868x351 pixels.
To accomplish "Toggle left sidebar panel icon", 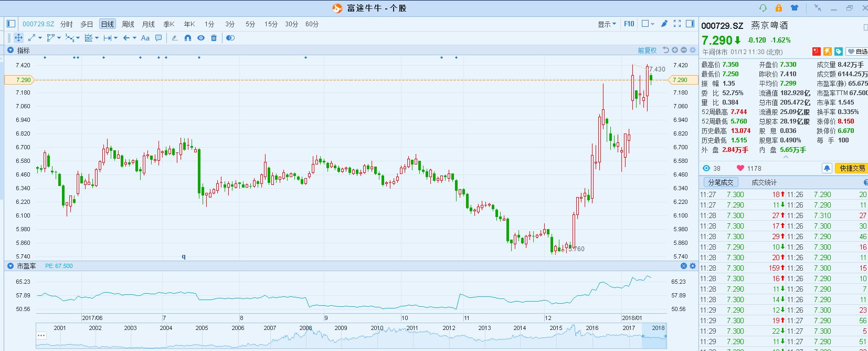I will (x=11, y=24).
